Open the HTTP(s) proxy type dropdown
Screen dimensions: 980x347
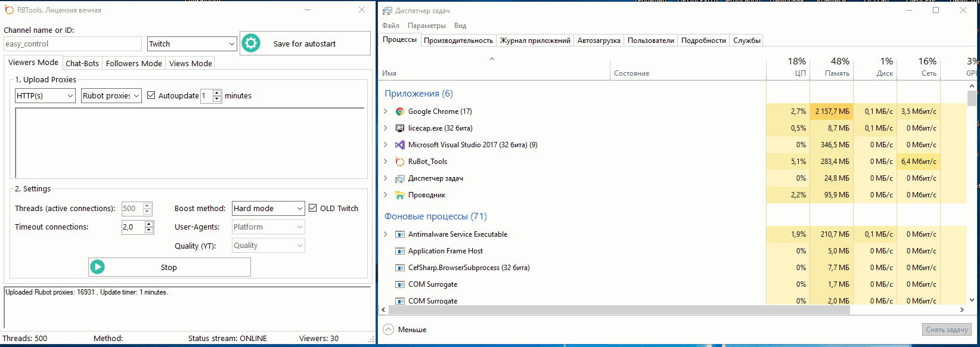[45, 95]
